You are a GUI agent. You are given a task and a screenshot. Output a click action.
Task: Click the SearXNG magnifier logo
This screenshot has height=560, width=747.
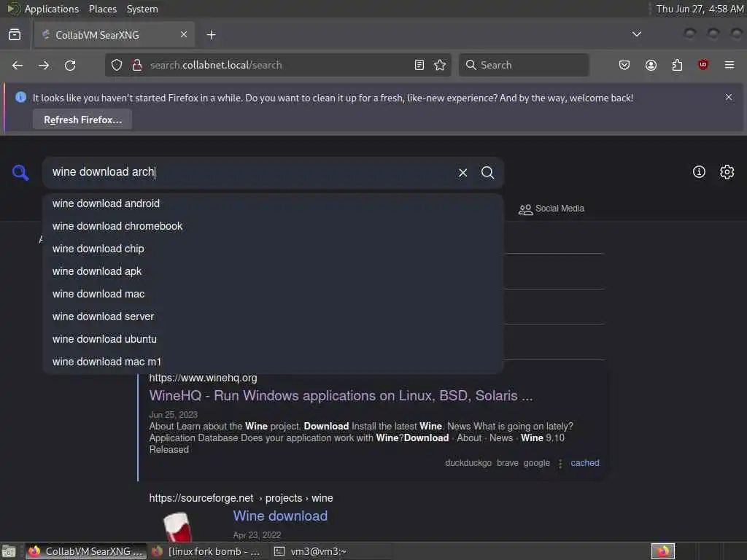pyautogui.click(x=20, y=172)
